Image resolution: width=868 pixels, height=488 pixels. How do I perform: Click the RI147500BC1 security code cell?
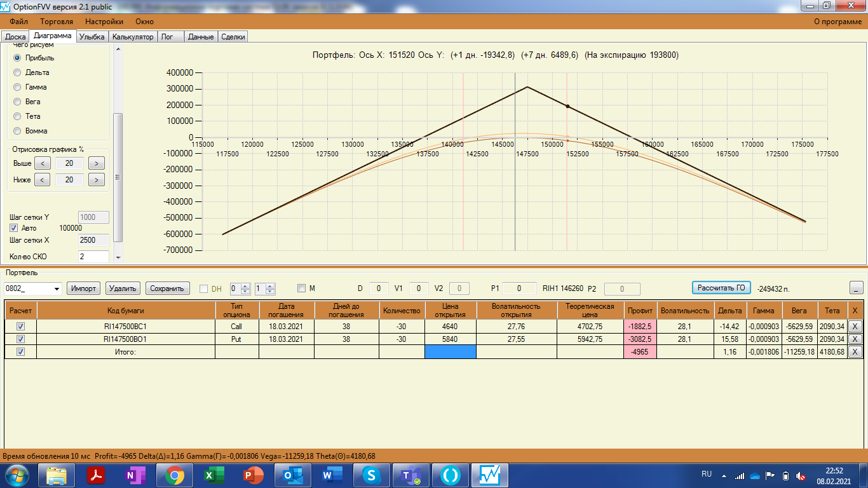126,326
